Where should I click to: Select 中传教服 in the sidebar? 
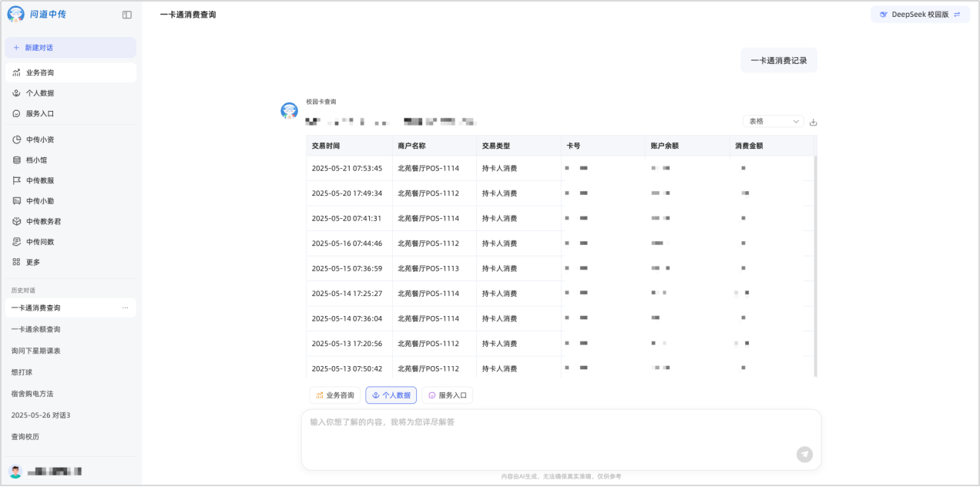point(40,180)
